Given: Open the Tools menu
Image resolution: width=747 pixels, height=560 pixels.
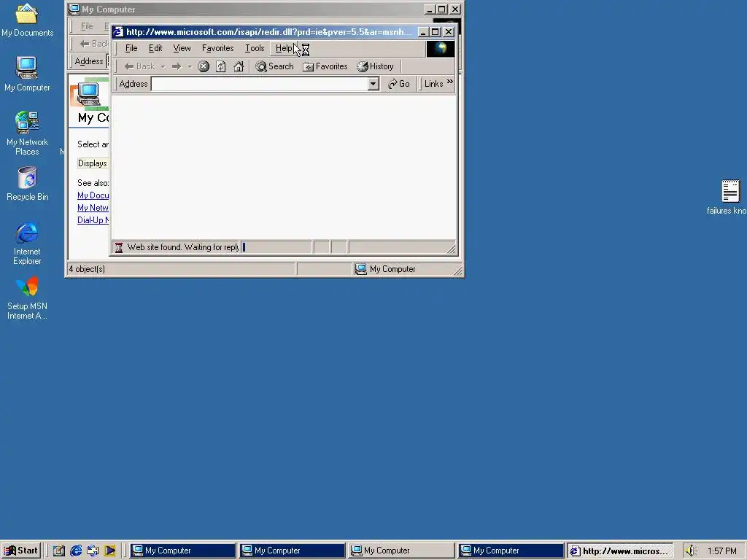Looking at the screenshot, I should 255,48.
